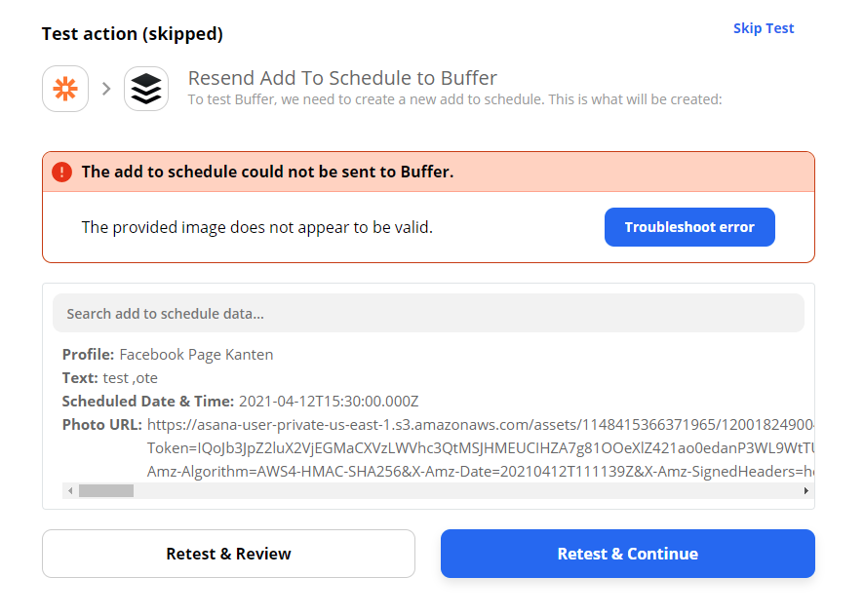Screen dimensions: 864x616
Task: Click the horizontal scrollbar thumb
Action: [x=105, y=490]
